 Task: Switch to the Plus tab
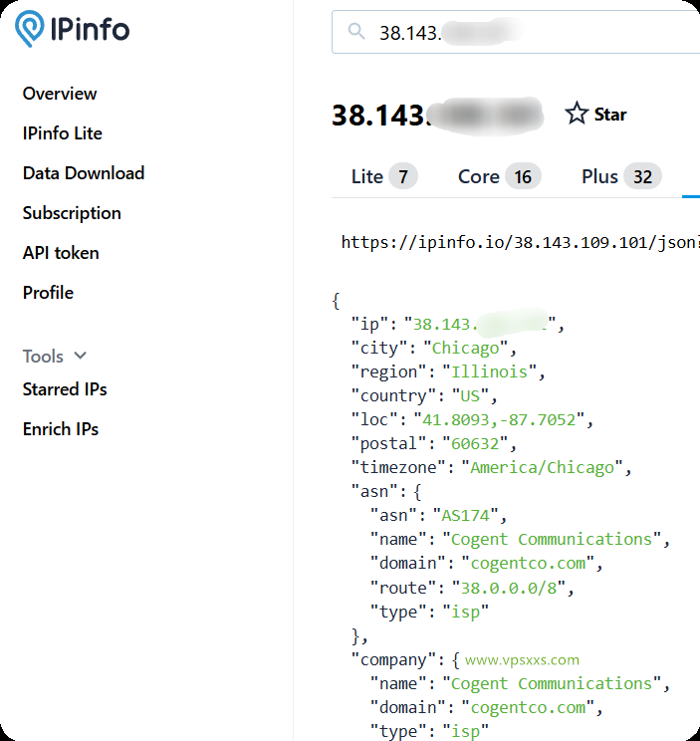[621, 176]
